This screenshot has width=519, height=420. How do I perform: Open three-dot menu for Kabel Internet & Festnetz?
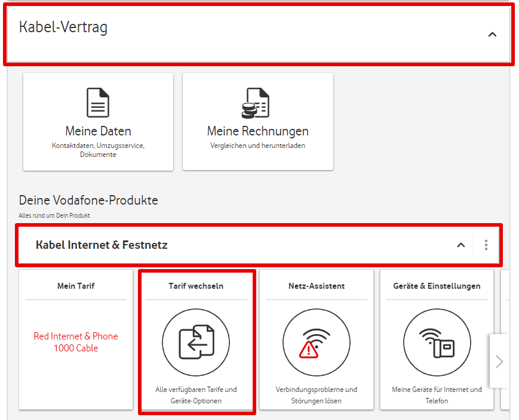click(486, 245)
